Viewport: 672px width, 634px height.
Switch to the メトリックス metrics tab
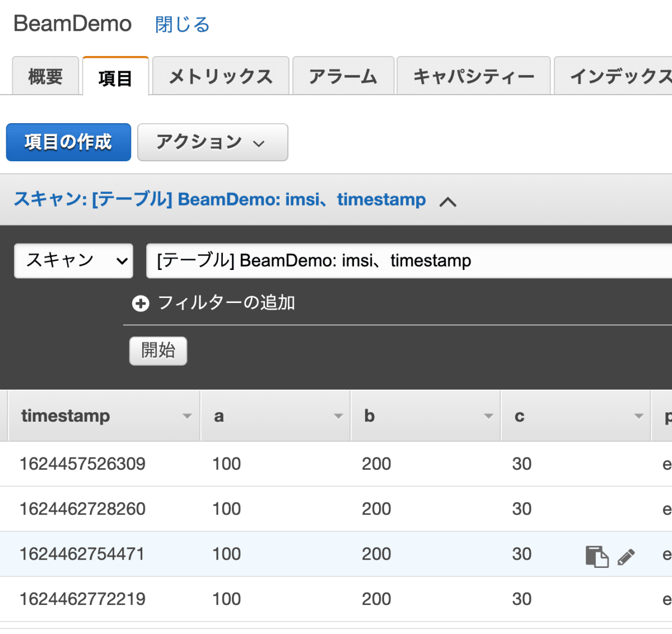click(221, 76)
